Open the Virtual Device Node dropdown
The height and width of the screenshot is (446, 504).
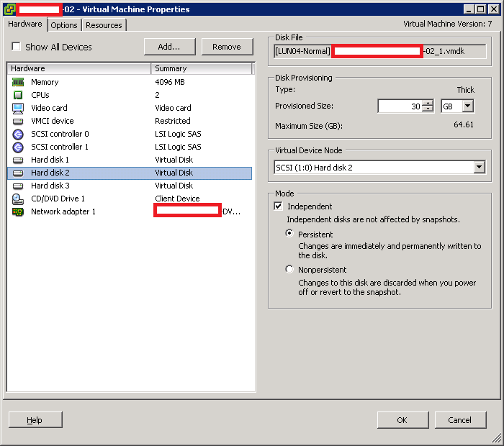click(479, 168)
